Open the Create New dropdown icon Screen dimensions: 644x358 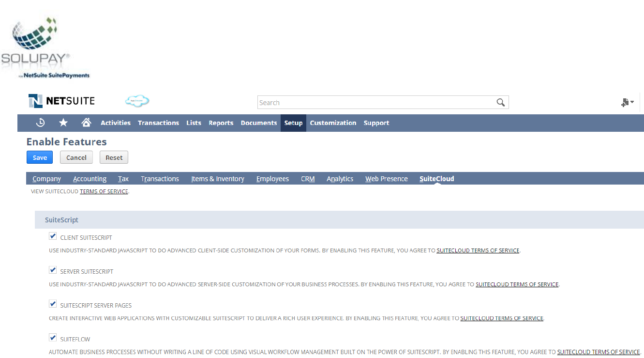coord(628,102)
